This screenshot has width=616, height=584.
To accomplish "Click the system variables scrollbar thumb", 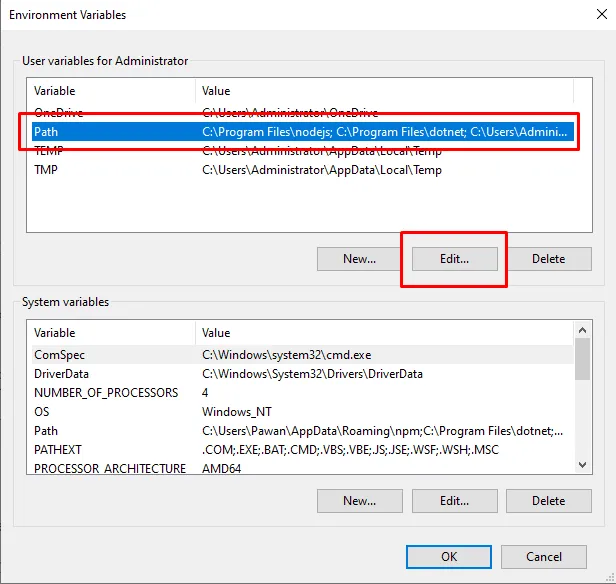I will click(583, 359).
